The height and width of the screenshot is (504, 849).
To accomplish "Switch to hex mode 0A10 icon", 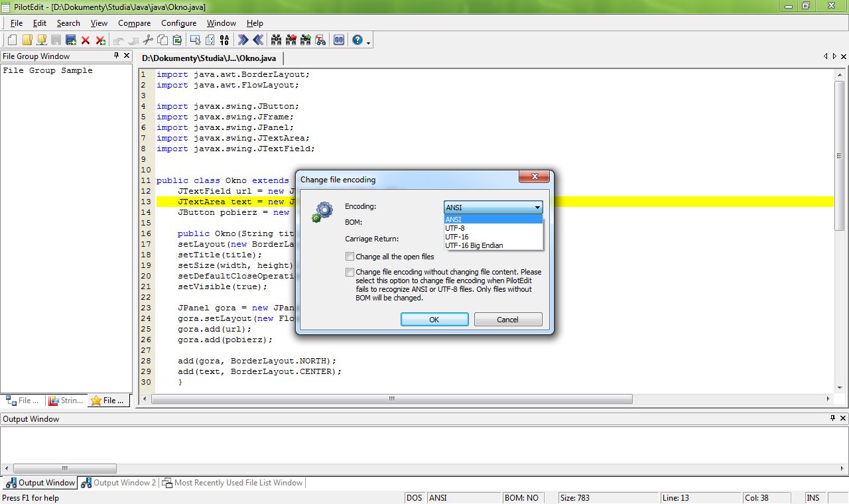I will [224, 40].
